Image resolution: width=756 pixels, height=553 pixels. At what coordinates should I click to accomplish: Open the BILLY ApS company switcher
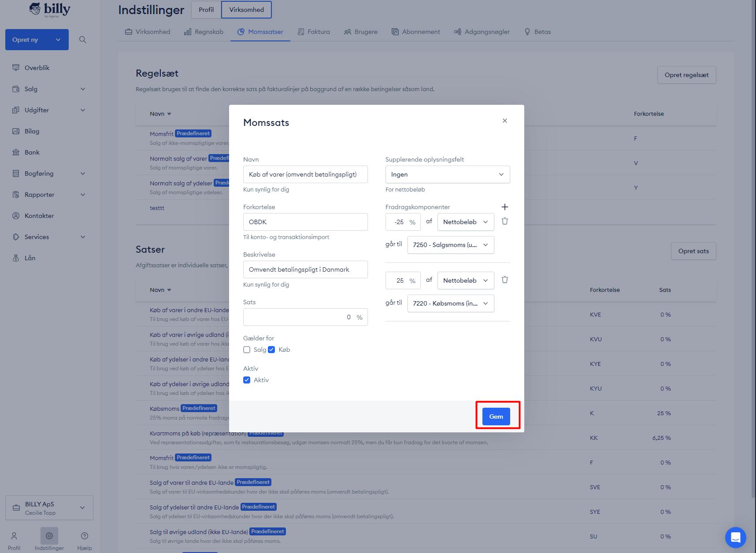coord(49,508)
